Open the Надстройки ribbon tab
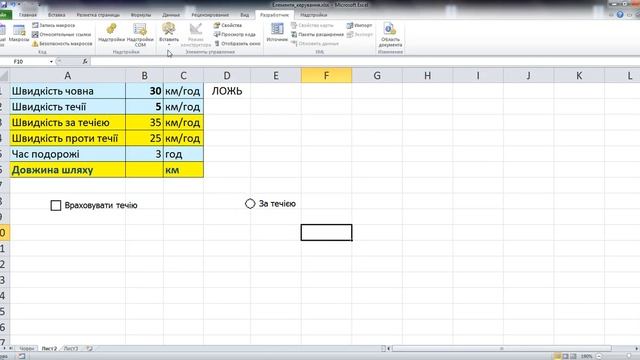640x360 pixels. point(313,15)
